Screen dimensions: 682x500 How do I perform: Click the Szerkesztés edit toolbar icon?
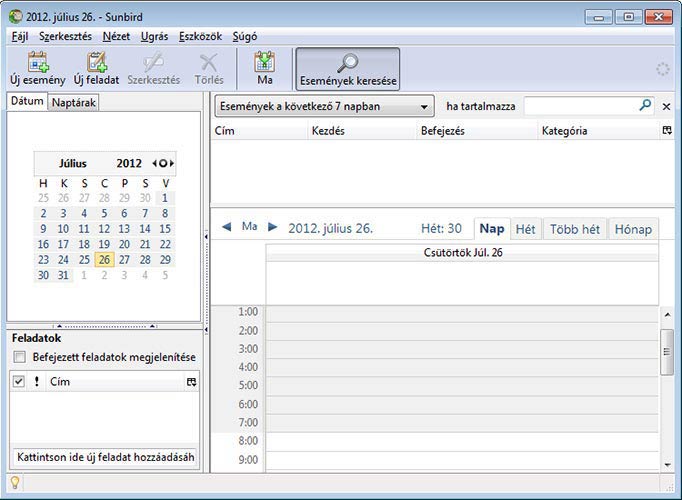(x=154, y=69)
